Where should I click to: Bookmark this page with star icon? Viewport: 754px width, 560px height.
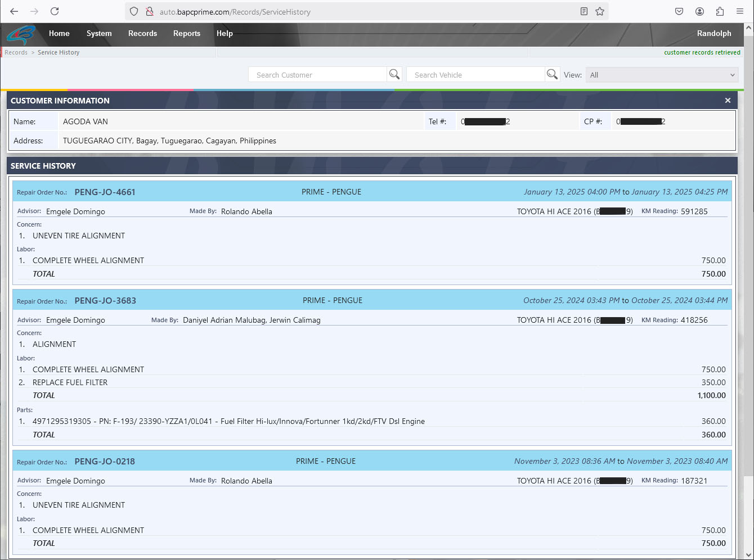click(x=600, y=11)
